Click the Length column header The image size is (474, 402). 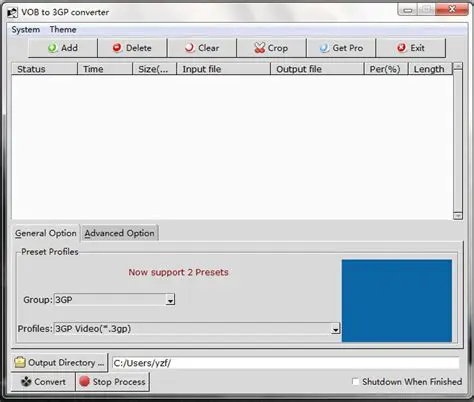430,69
